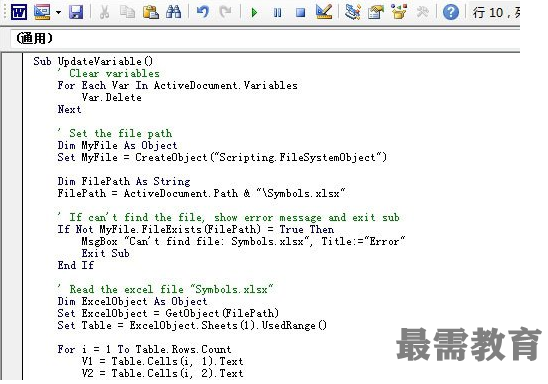Click "V1 = Table.Cells(i, 1).Text" line
Image resolution: width=548 pixels, height=384 pixels.
[163, 361]
